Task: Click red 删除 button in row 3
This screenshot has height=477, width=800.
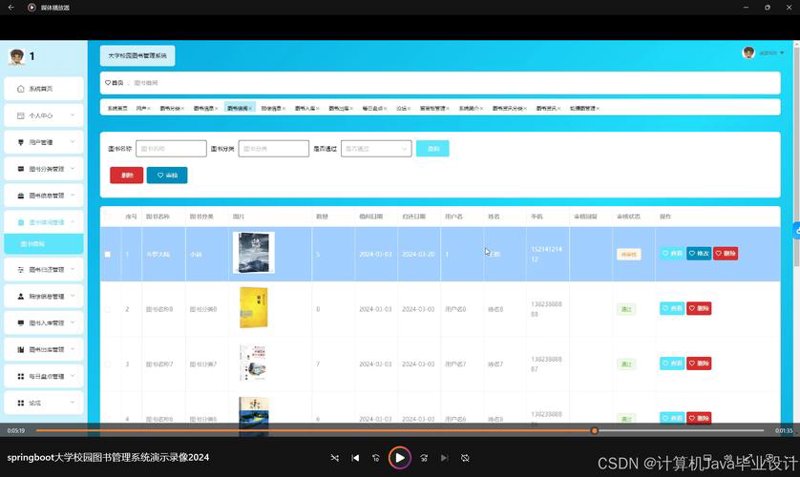Action: click(698, 364)
